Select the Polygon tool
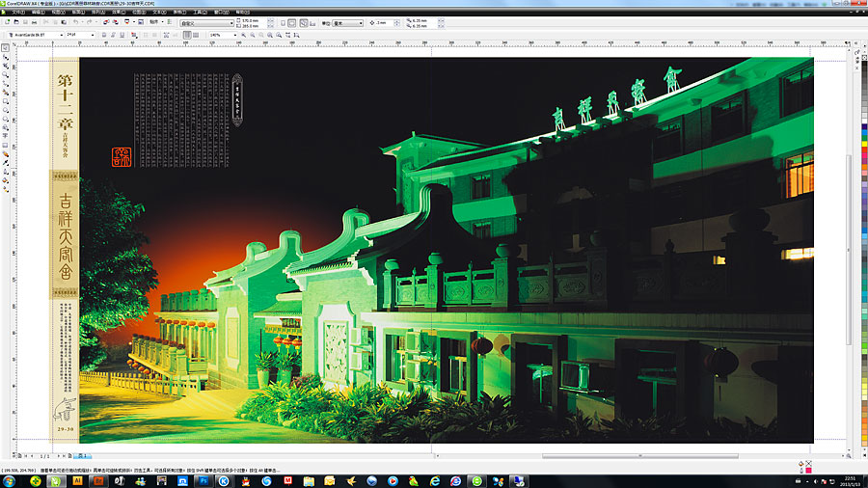 click(6, 118)
